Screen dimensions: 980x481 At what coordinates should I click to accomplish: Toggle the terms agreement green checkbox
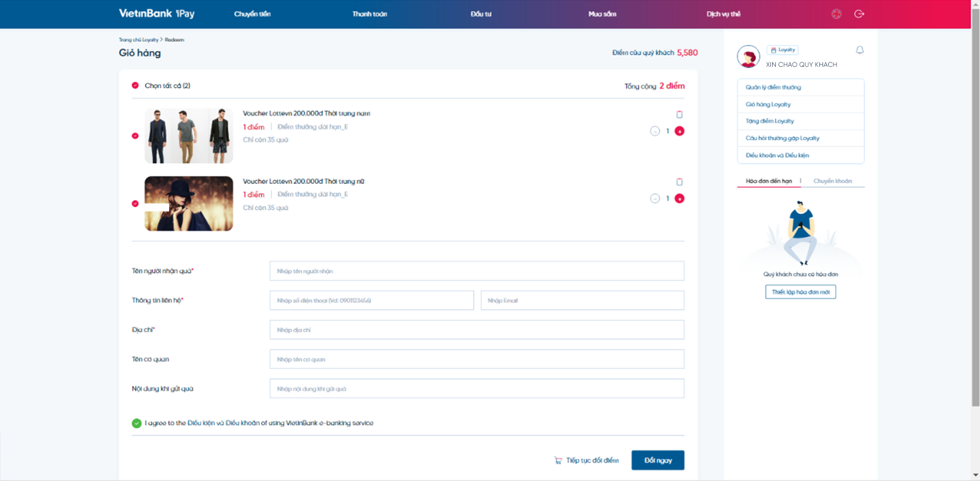point(136,423)
